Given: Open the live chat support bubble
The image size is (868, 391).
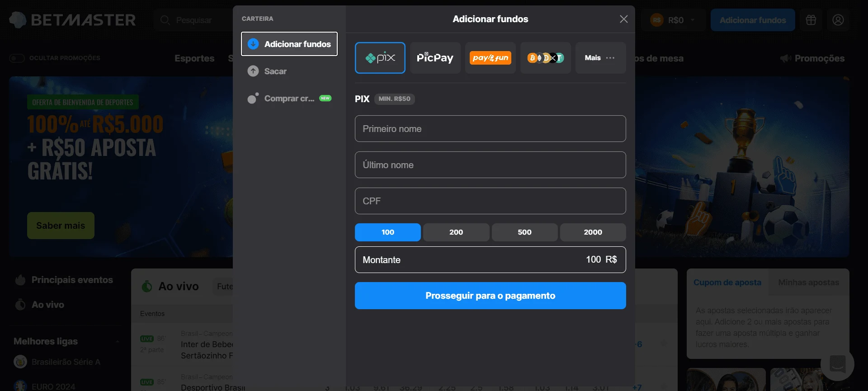Looking at the screenshot, I should 837,364.
